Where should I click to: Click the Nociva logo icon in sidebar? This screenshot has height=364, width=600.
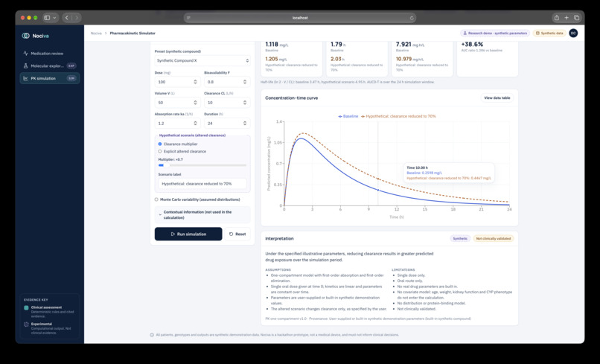pyautogui.click(x=25, y=36)
